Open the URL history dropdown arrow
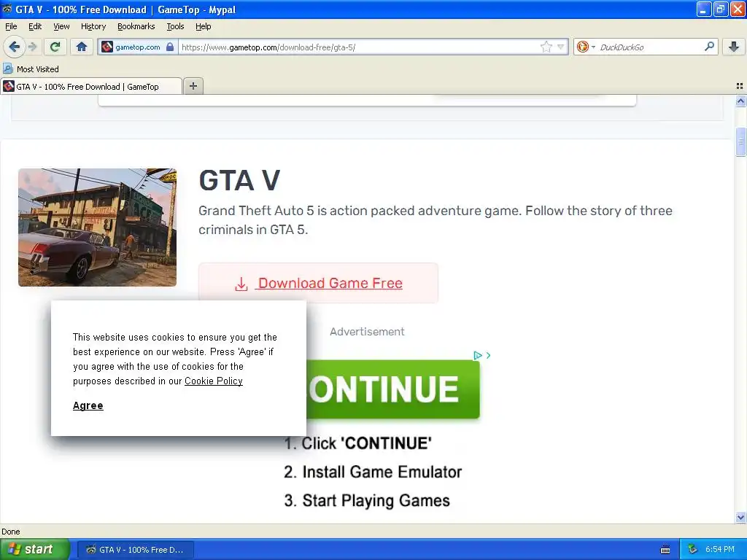 (x=561, y=47)
